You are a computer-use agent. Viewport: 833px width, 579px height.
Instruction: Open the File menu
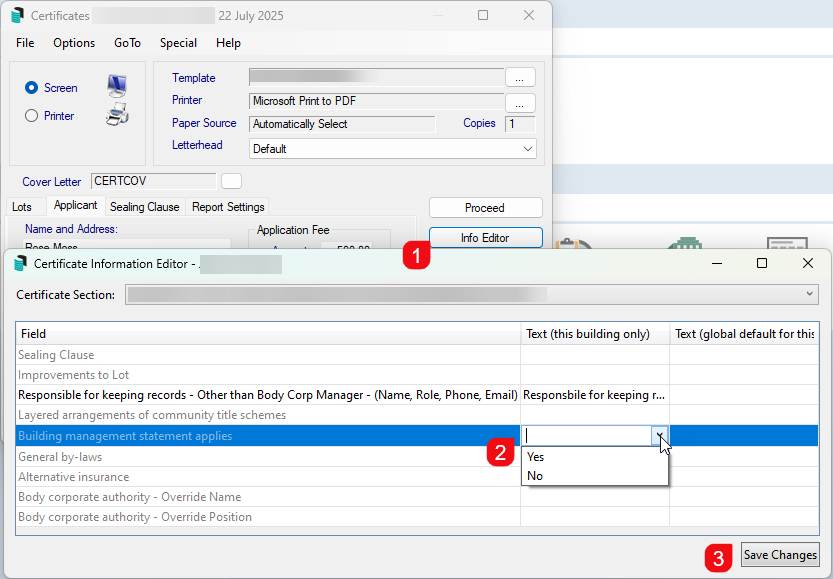[x=25, y=43]
